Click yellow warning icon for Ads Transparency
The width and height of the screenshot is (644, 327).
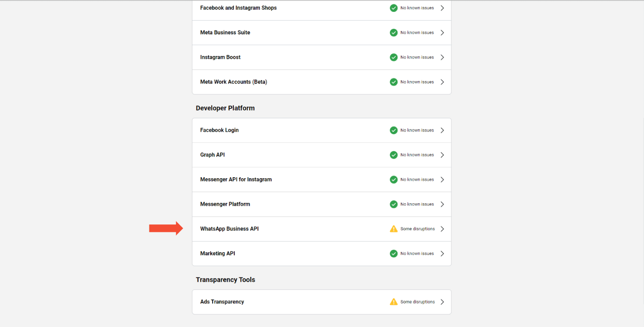tap(393, 301)
